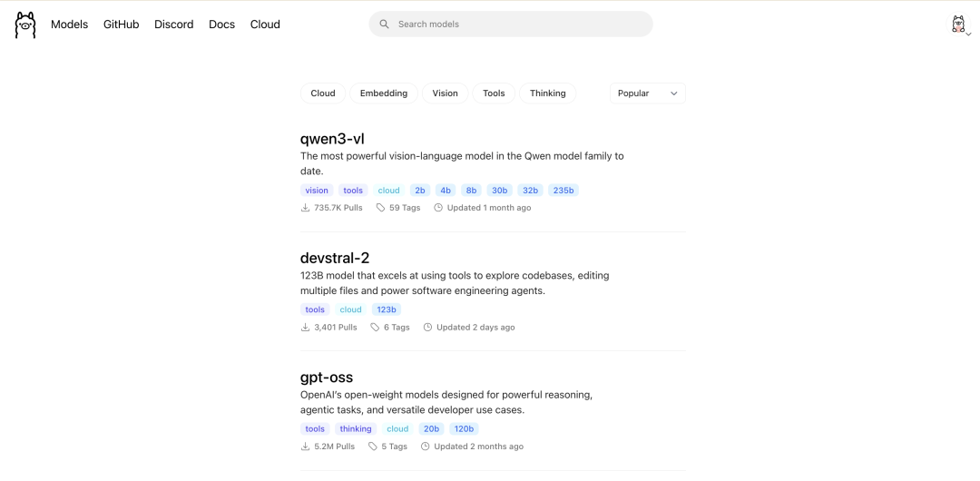Select the 20b size on gpt-oss
Screen dimensions: 980x481
click(x=431, y=429)
